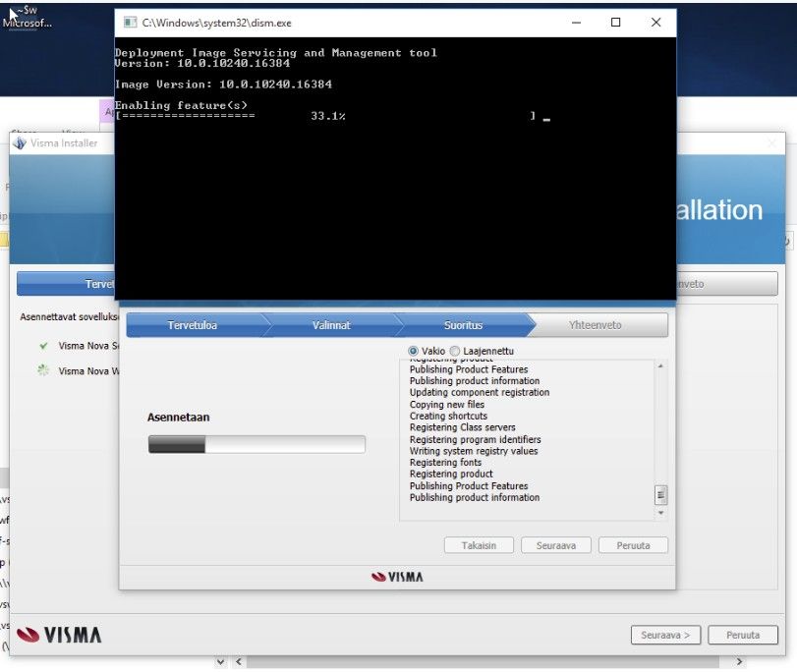Click the 33.1% console progress text
The image size is (797, 672).
click(328, 116)
